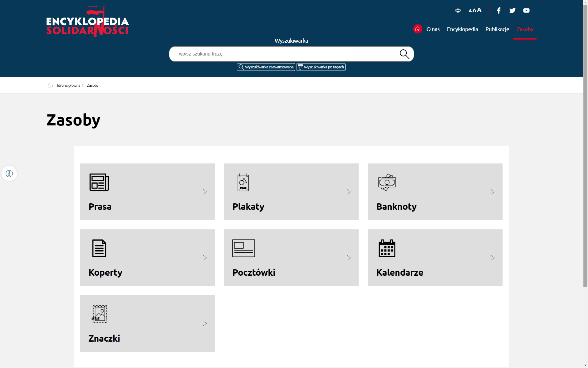Click Wyszukiwarka po tagach button
Screen dimensions: 588x368
tap(321, 67)
